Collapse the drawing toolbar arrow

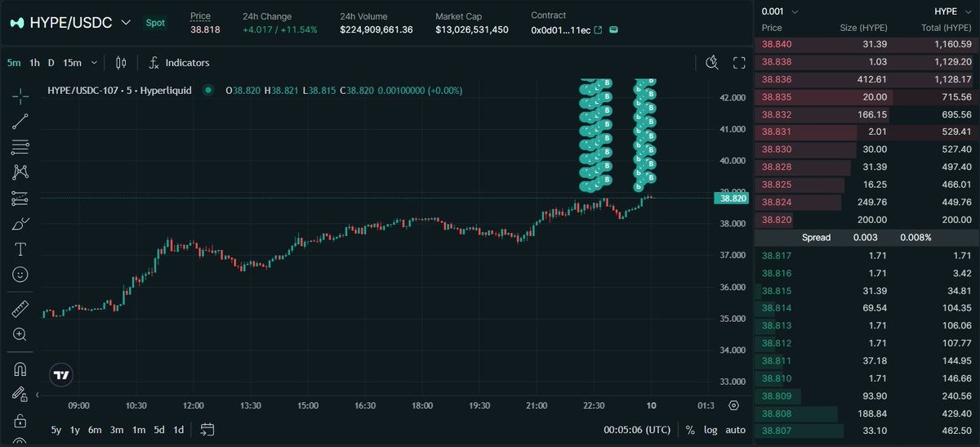coord(36,396)
